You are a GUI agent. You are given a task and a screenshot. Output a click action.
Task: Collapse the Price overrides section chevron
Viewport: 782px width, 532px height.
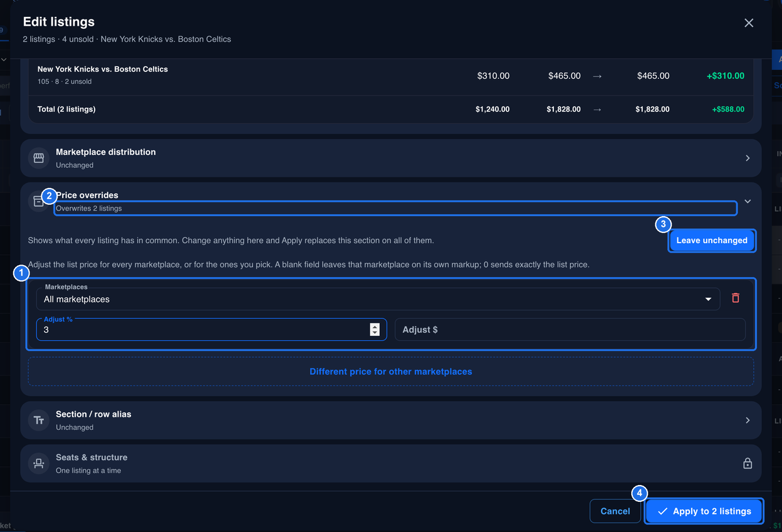[748, 201]
